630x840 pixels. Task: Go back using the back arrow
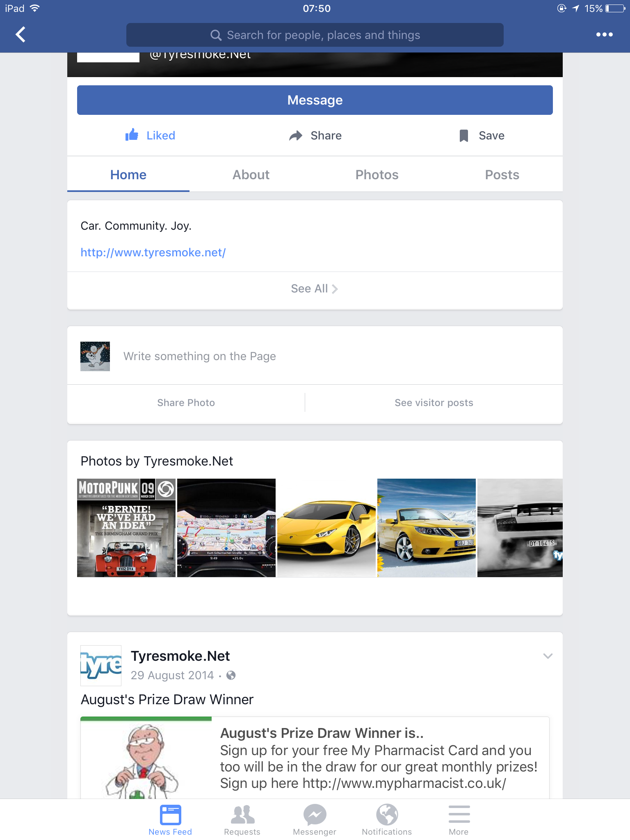pos(21,34)
